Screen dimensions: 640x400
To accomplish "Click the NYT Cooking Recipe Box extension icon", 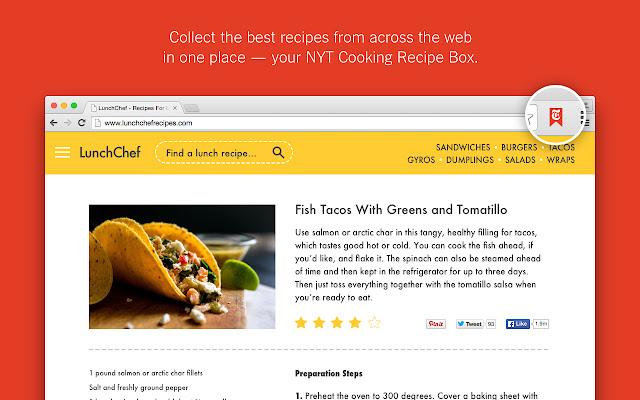I will coord(554,120).
